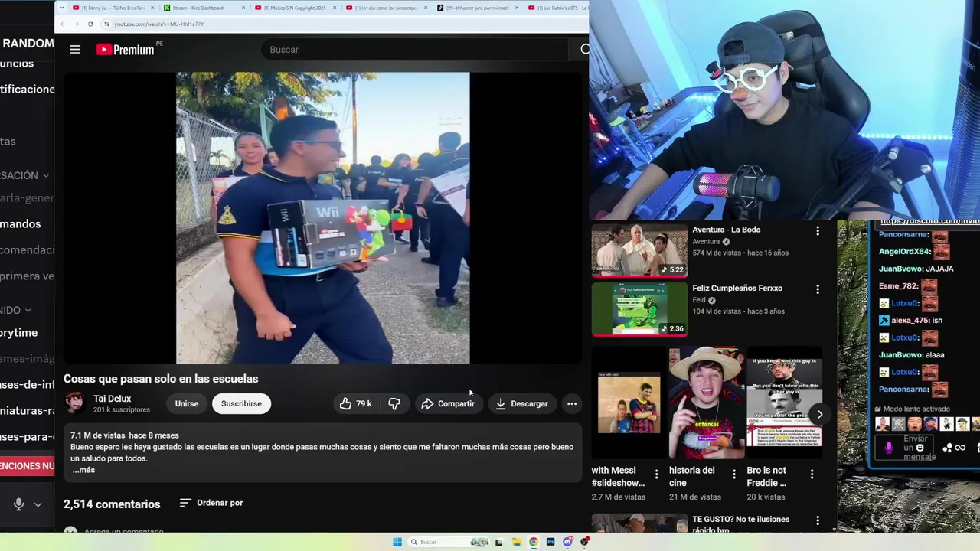
Task: Collapse the NIDO category in left sidebar
Action: click(16, 310)
